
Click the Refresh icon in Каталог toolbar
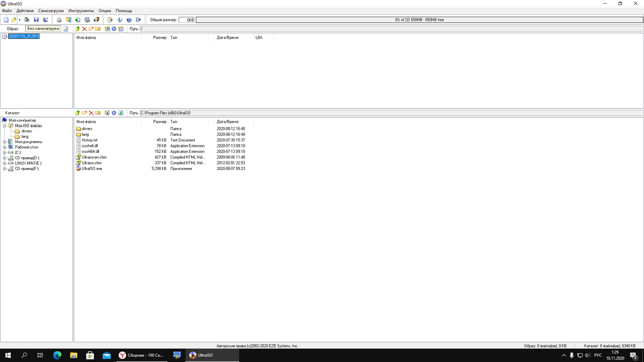coord(121,113)
